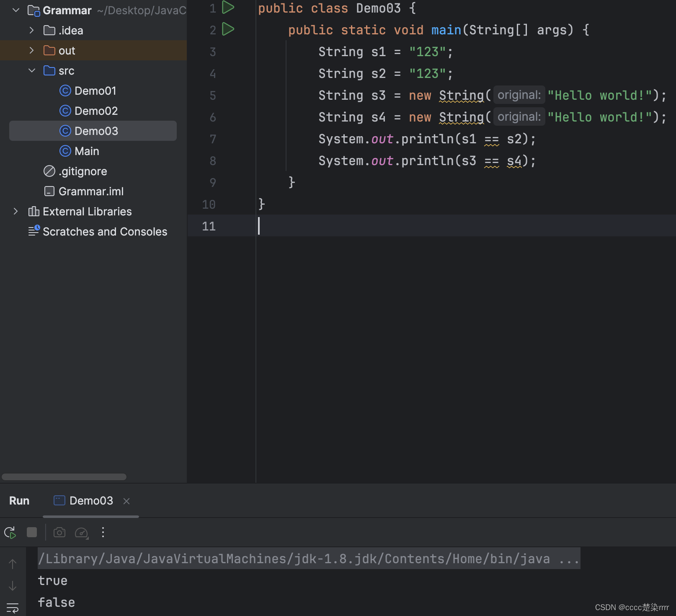Expand the out folder
The width and height of the screenshot is (676, 616).
click(x=32, y=50)
